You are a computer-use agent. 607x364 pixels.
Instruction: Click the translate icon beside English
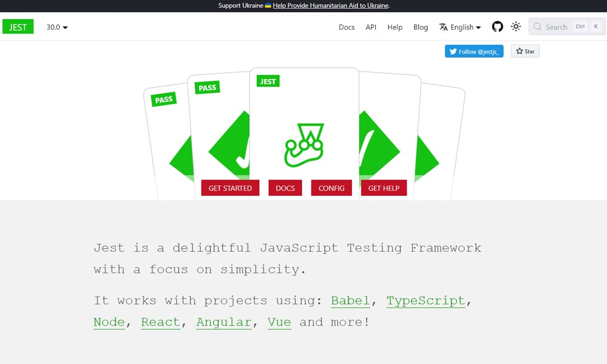(x=443, y=27)
